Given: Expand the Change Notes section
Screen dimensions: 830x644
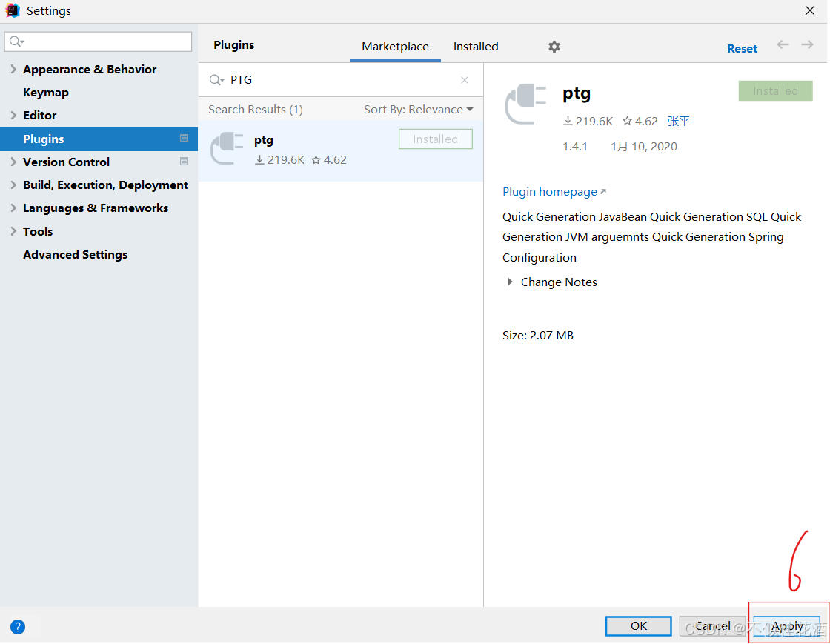Looking at the screenshot, I should click(510, 282).
